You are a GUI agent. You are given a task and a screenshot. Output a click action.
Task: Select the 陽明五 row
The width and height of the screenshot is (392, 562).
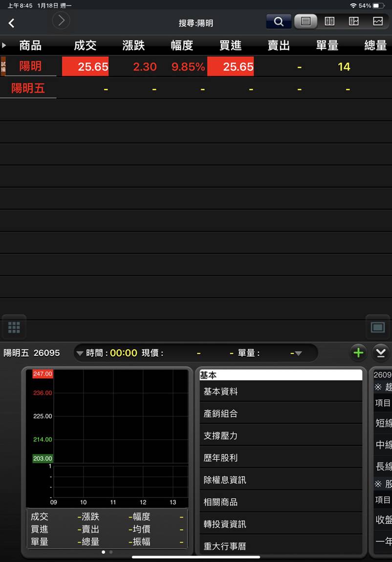28,89
